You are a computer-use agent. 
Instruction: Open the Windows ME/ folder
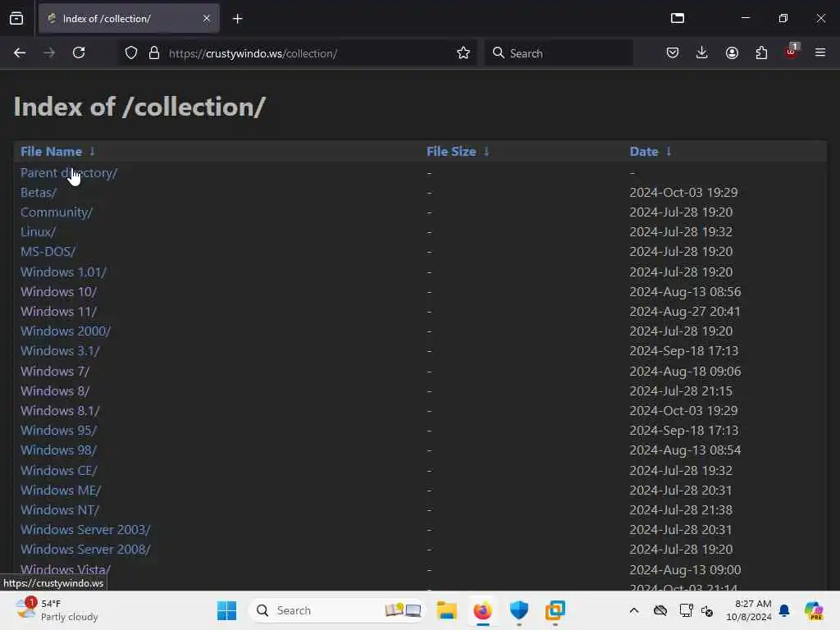click(61, 491)
